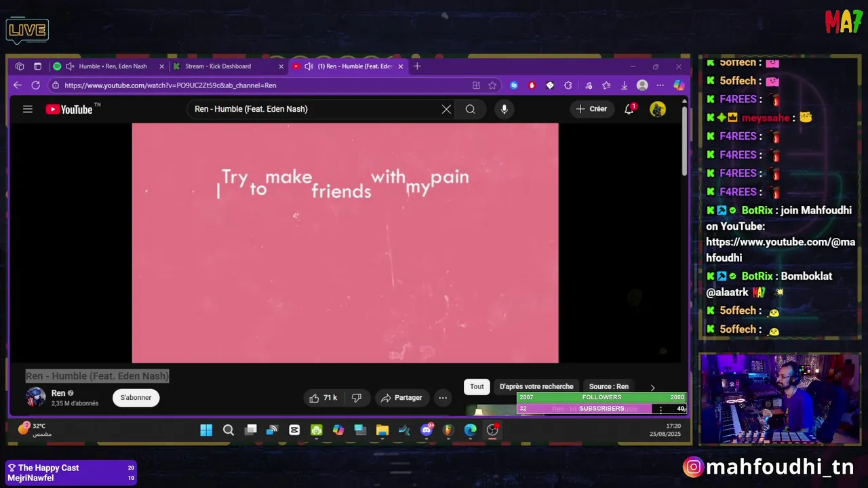Open more video actions ellipsis
This screenshot has width=868, height=488.
[x=443, y=398]
